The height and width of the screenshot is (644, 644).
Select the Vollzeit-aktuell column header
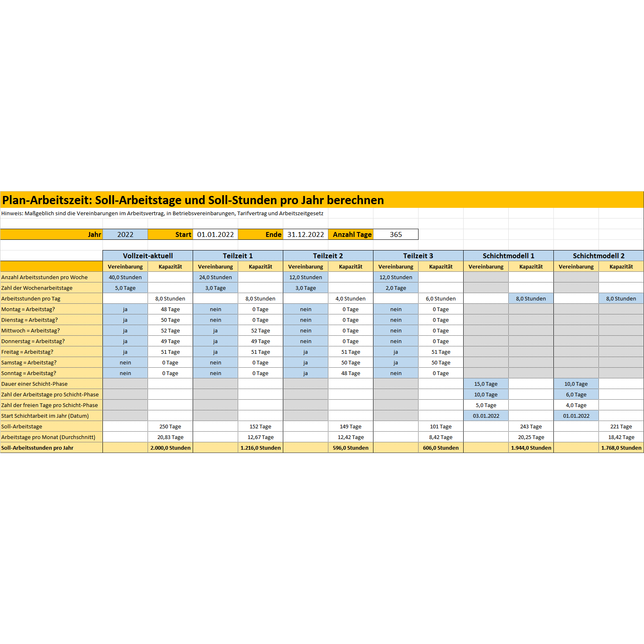[x=148, y=256]
